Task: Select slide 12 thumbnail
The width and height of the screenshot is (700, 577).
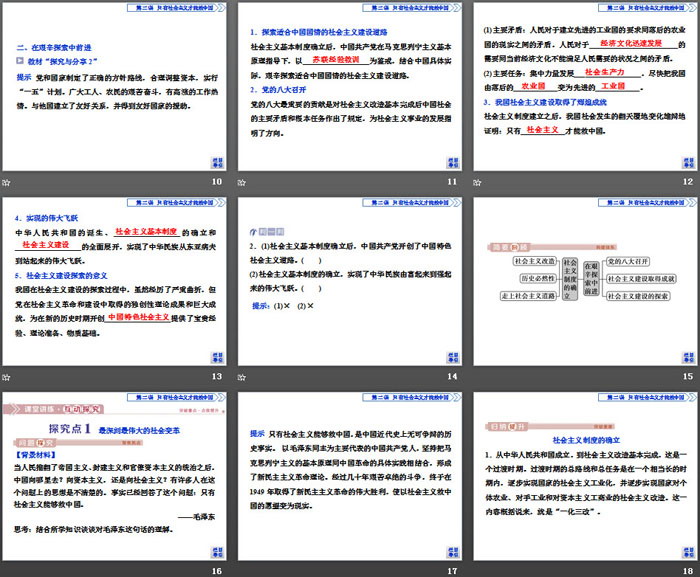Action: point(585,87)
